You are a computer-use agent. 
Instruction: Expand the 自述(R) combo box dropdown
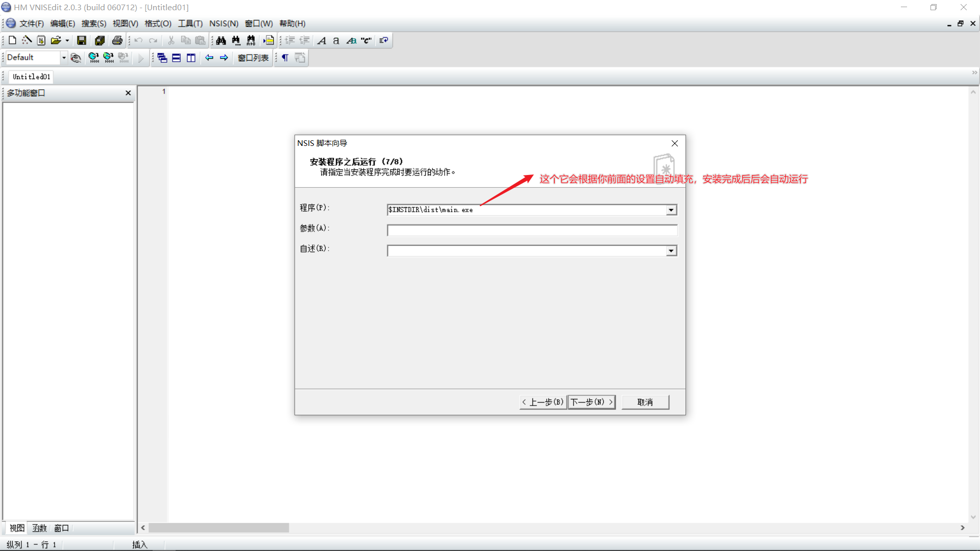[671, 251]
